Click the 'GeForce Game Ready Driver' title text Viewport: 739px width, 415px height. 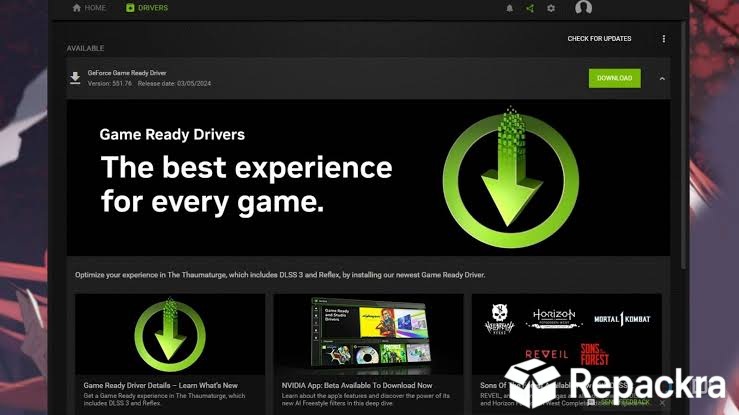click(127, 73)
